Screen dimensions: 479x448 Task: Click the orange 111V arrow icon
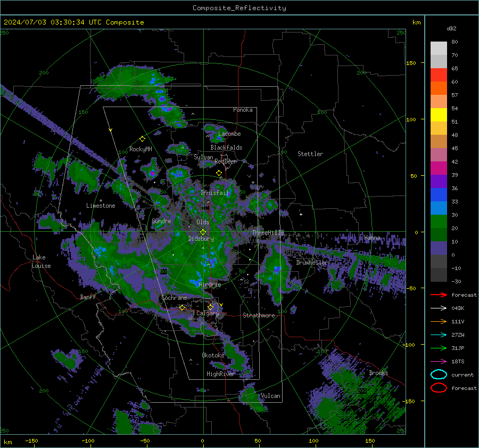(439, 321)
